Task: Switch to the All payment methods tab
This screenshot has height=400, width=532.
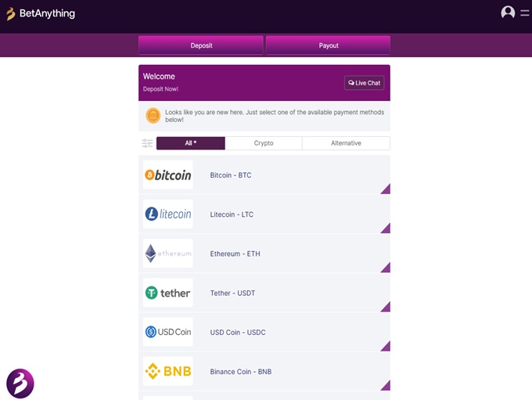Action: click(190, 143)
